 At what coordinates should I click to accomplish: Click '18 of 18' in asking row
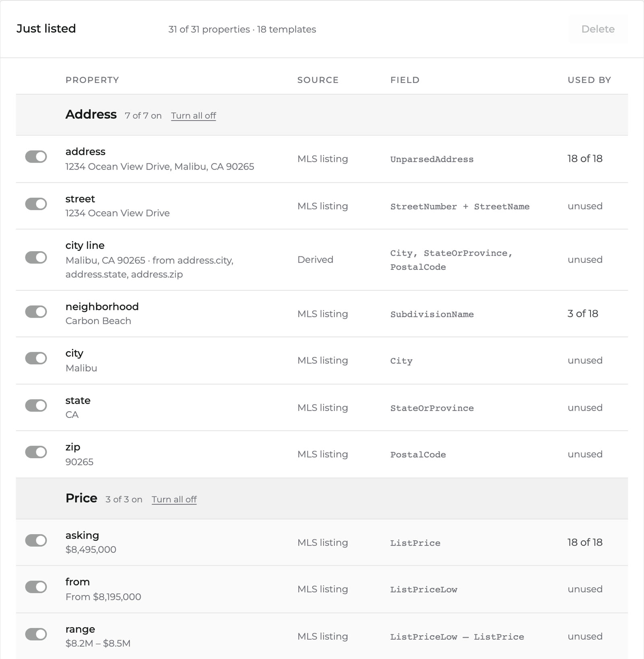(x=585, y=542)
